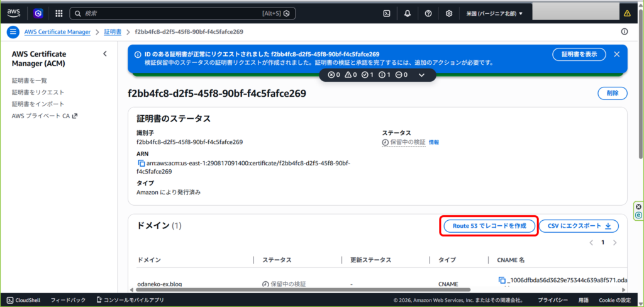Image resolution: width=644 pixels, height=307 pixels.
Task: Open the notifications bell icon
Action: click(408, 13)
